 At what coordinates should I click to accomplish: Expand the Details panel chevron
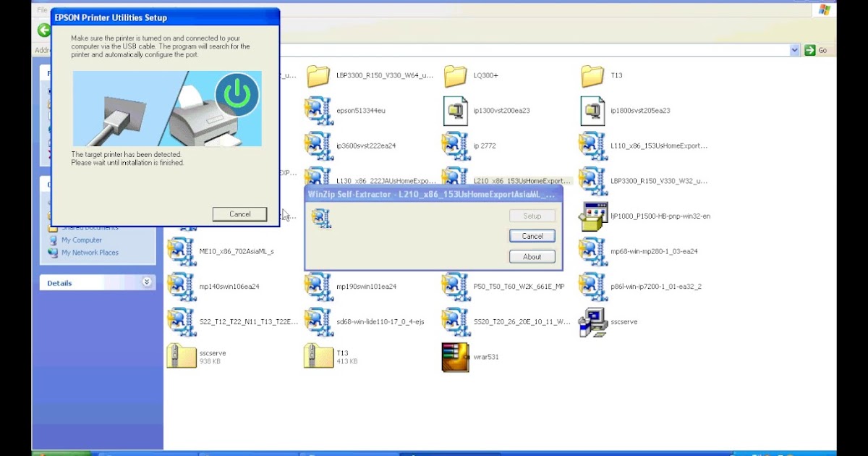pyautogui.click(x=147, y=282)
